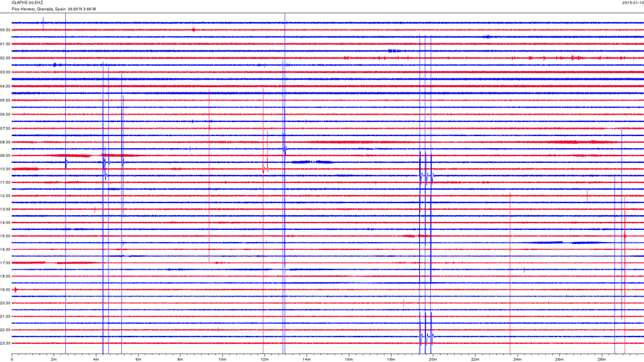Screen dimensions: 644x362
Task: Click the 28m axis label
Action: pyautogui.click(x=601, y=359)
